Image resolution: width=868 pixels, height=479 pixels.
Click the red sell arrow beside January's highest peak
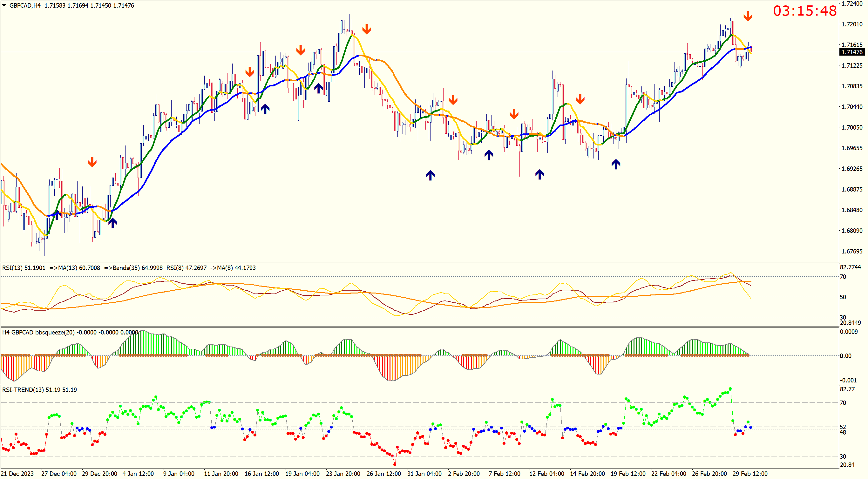tap(367, 29)
